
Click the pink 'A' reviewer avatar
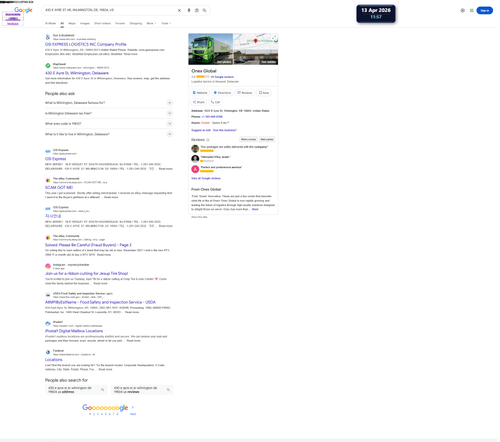click(195, 169)
